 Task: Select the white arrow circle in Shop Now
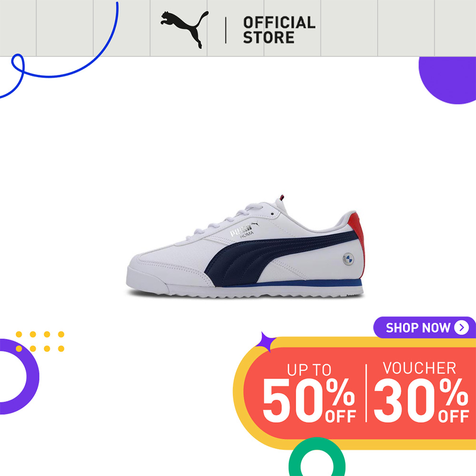461,327
